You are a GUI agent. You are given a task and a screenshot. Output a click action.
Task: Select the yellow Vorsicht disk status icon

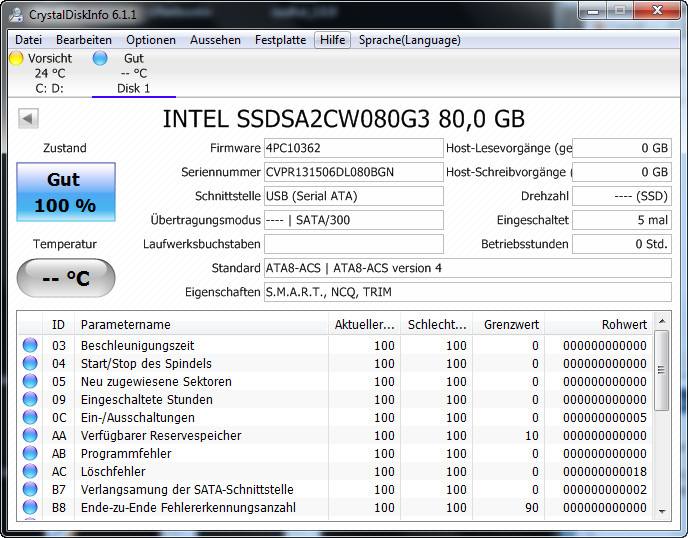pyautogui.click(x=16, y=58)
